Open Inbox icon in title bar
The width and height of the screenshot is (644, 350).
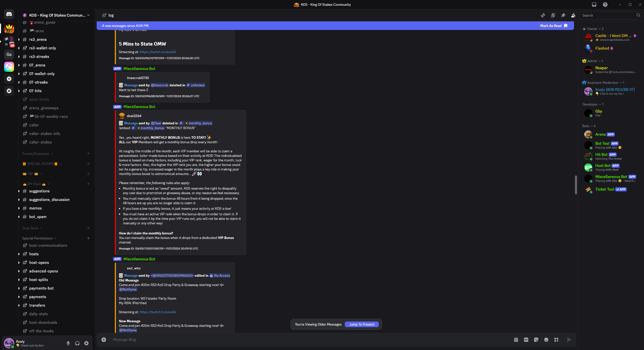(x=594, y=5)
